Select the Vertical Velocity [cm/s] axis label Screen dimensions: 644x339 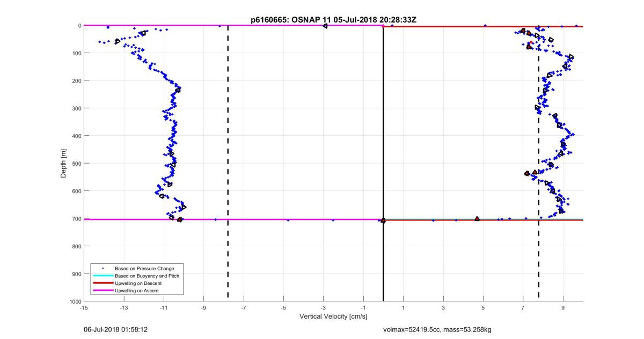333,316
